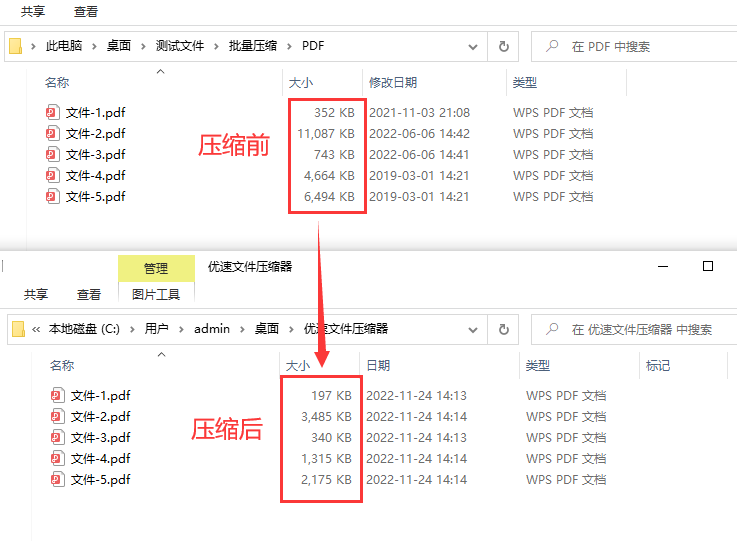Click the search magnifier in the PDF window
The width and height of the screenshot is (737, 541).
pyautogui.click(x=552, y=46)
